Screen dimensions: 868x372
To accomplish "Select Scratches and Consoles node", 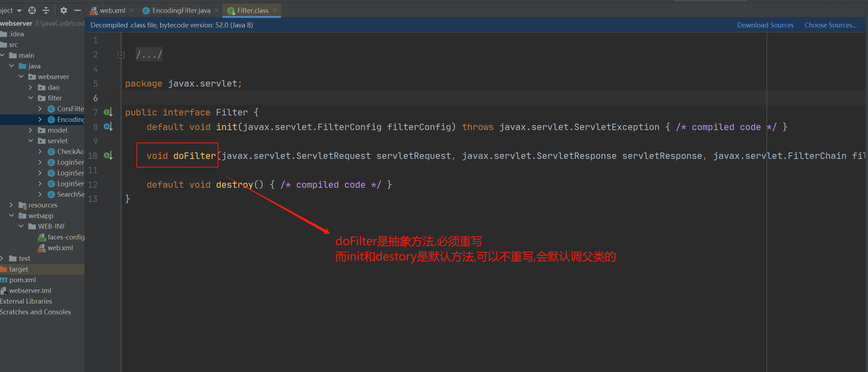I will pyautogui.click(x=35, y=312).
